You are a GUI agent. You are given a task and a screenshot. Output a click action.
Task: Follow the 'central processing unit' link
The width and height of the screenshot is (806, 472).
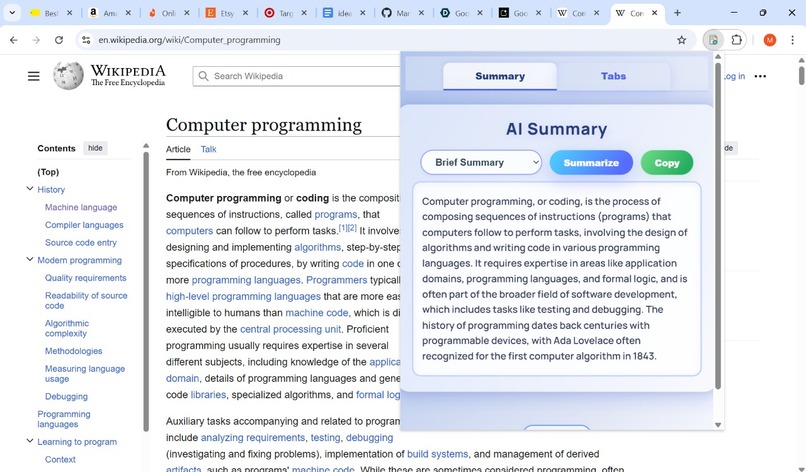[x=290, y=329]
